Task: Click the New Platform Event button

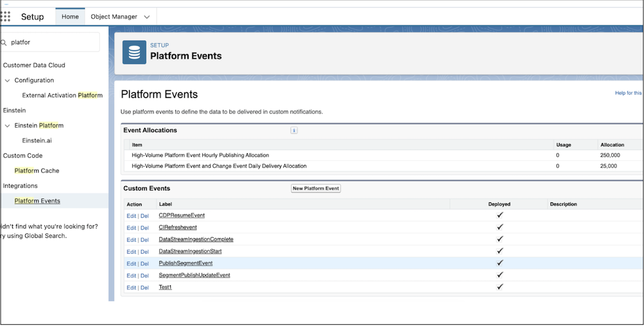Action: click(x=316, y=188)
